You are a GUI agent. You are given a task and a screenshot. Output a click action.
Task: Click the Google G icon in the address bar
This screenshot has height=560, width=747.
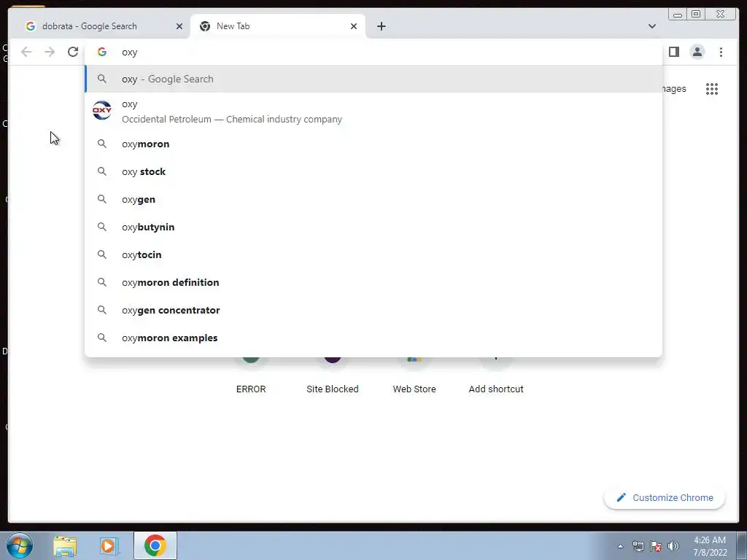(x=102, y=52)
